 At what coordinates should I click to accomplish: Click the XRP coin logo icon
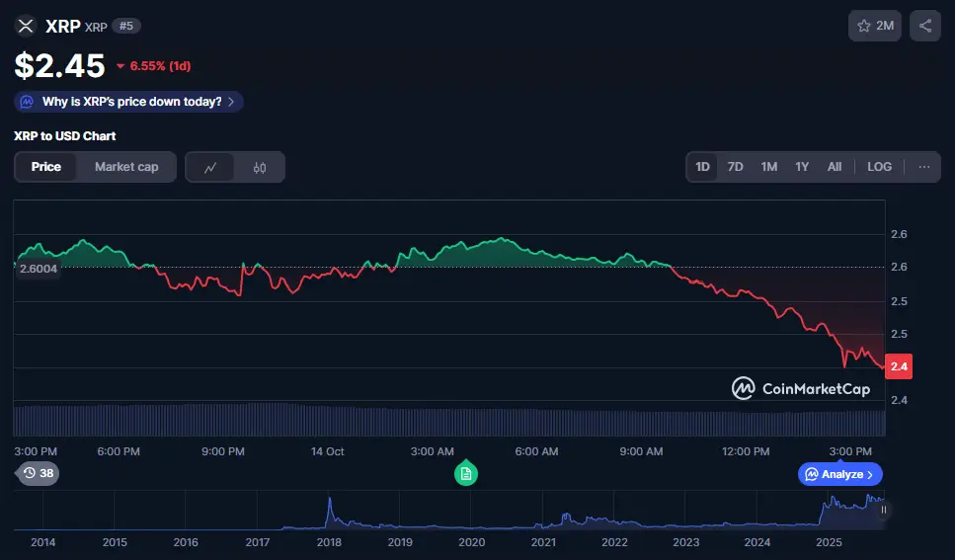pyautogui.click(x=26, y=27)
